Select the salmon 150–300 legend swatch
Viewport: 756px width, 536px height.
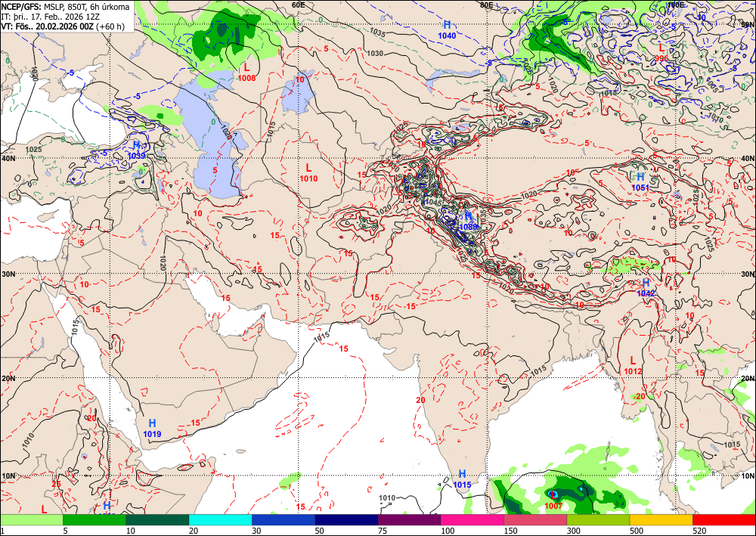[x=536, y=519]
